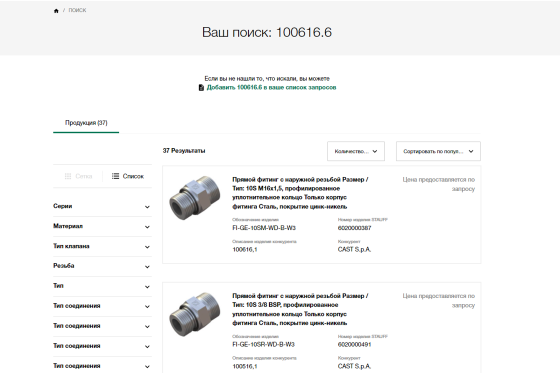
Task: Expand the Материал filter
Action: (102, 227)
